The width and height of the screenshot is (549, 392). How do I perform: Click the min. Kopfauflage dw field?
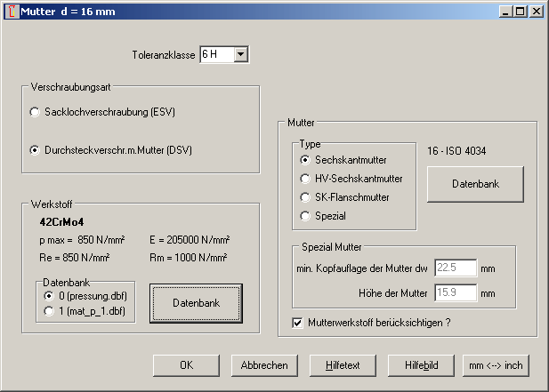pos(456,268)
